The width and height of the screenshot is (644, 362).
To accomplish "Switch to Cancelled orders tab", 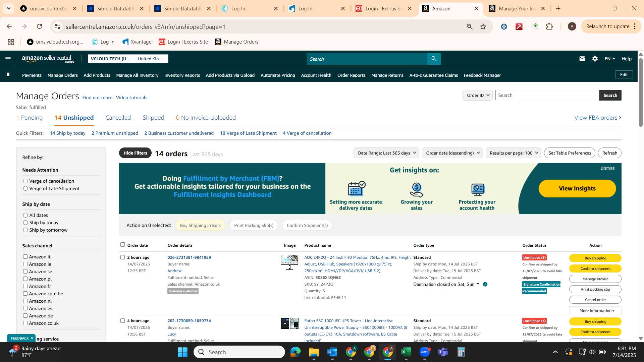I will click(x=118, y=118).
